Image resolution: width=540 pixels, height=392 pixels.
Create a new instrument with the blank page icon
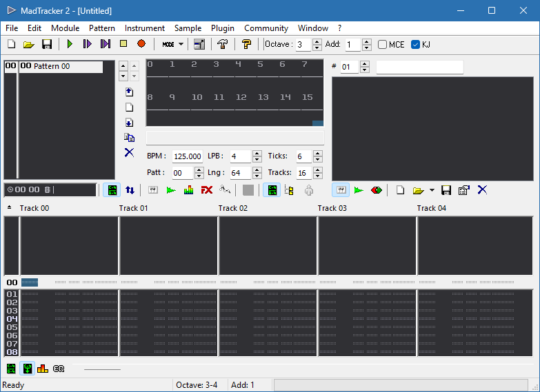point(400,190)
